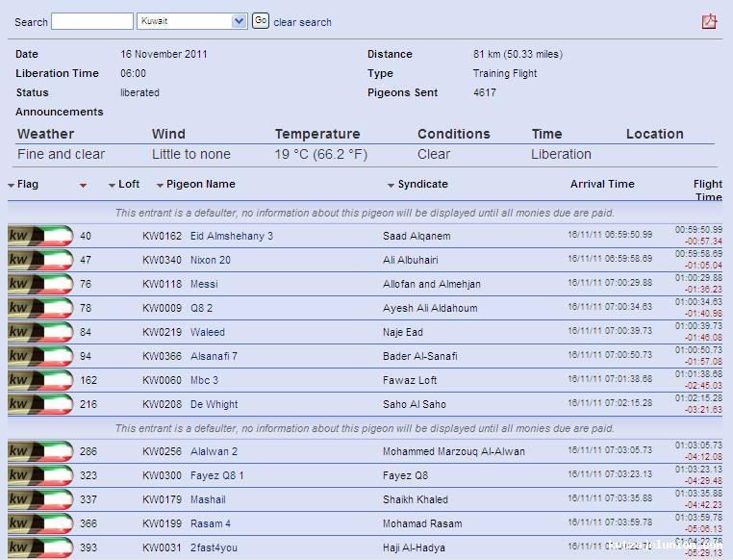Click the flag icon in De Whight row
This screenshot has width=733, height=560.
[x=40, y=404]
